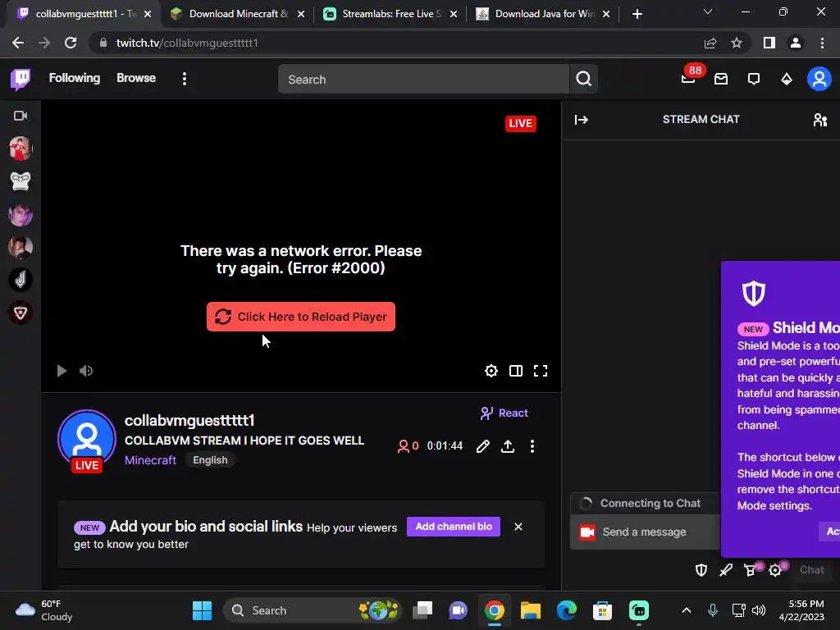This screenshot has width=840, height=630.
Task: Toggle Chrome side panel
Action: (769, 43)
